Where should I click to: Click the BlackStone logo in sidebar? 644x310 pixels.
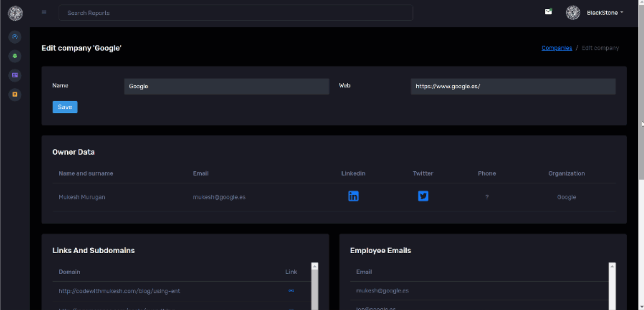[15, 13]
